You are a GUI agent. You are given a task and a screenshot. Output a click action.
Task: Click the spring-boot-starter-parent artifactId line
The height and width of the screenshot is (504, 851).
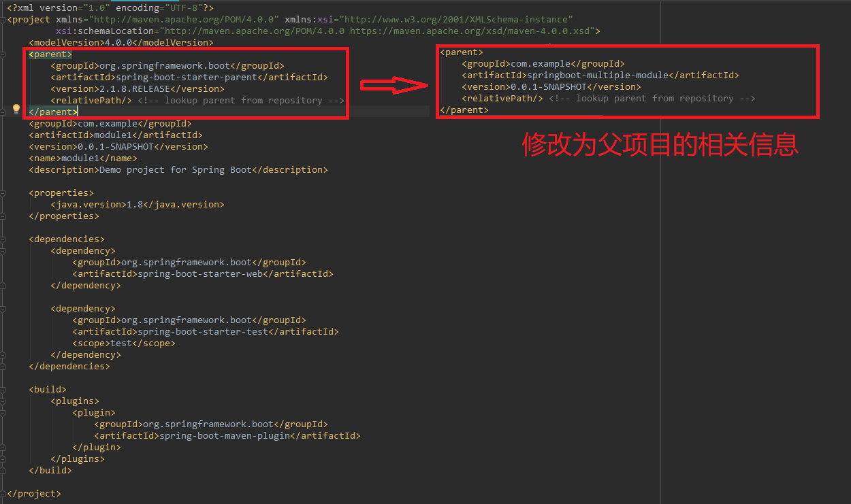pyautogui.click(x=189, y=78)
